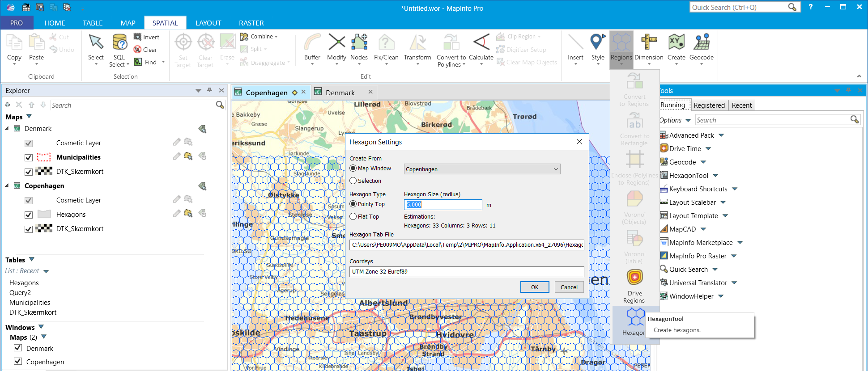Open layer options icon for Copenhagen map
868x371 pixels.
[x=202, y=186]
